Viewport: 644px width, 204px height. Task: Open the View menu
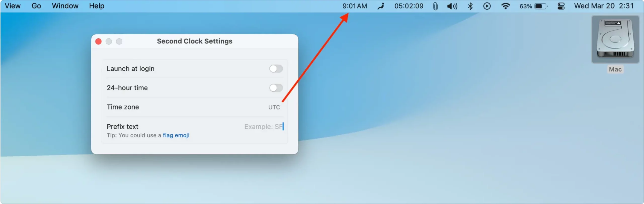[13, 6]
